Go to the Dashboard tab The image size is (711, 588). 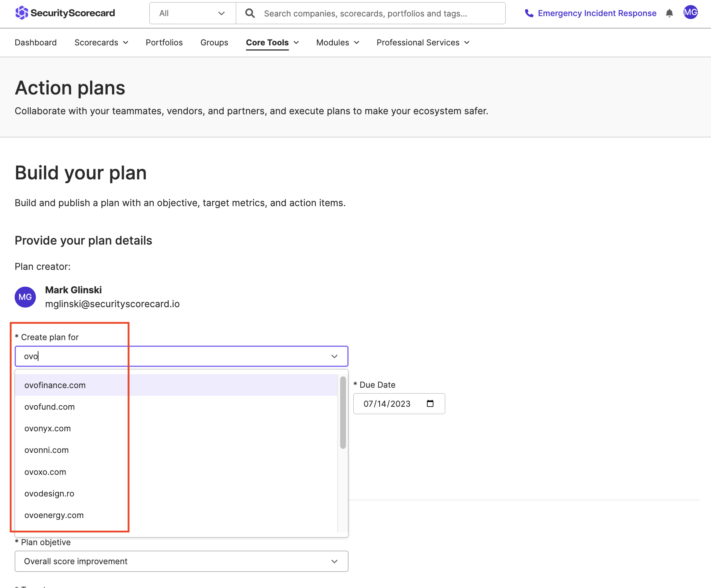(36, 42)
